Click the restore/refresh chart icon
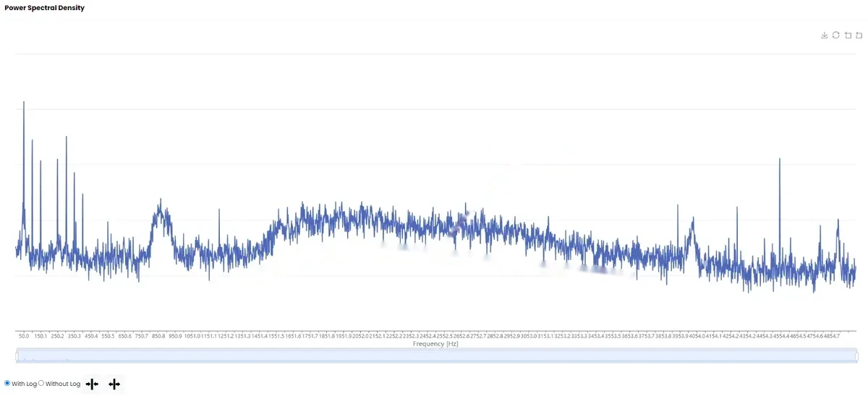Viewport: 868px width, 396px height. [x=836, y=35]
